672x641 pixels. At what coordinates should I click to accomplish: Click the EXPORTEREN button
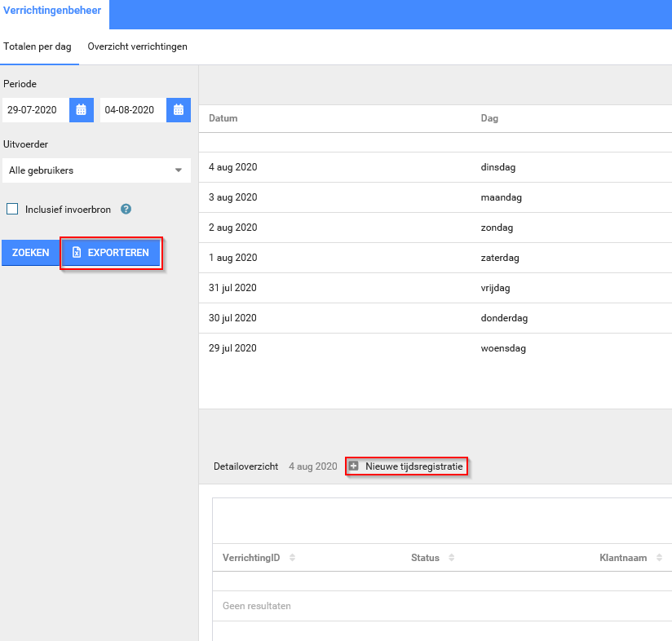click(x=112, y=253)
